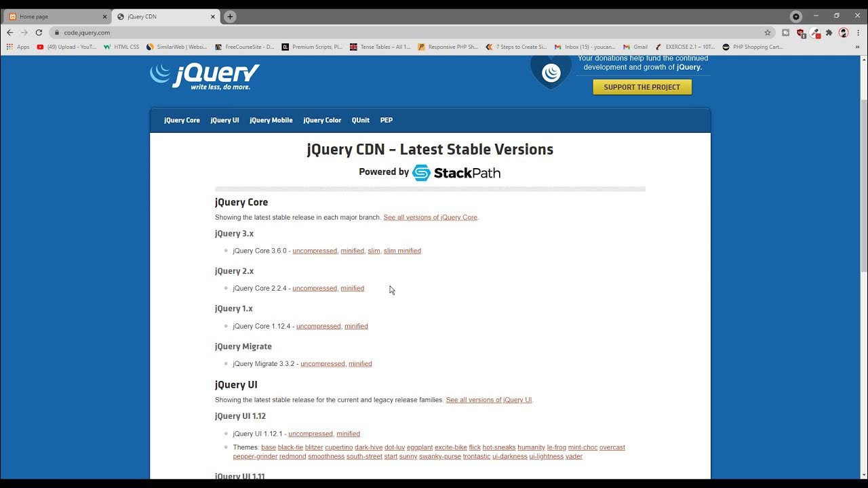The height and width of the screenshot is (488, 868).
Task: Click the lock icon beside code.jquery.com
Action: pyautogui.click(x=57, y=33)
